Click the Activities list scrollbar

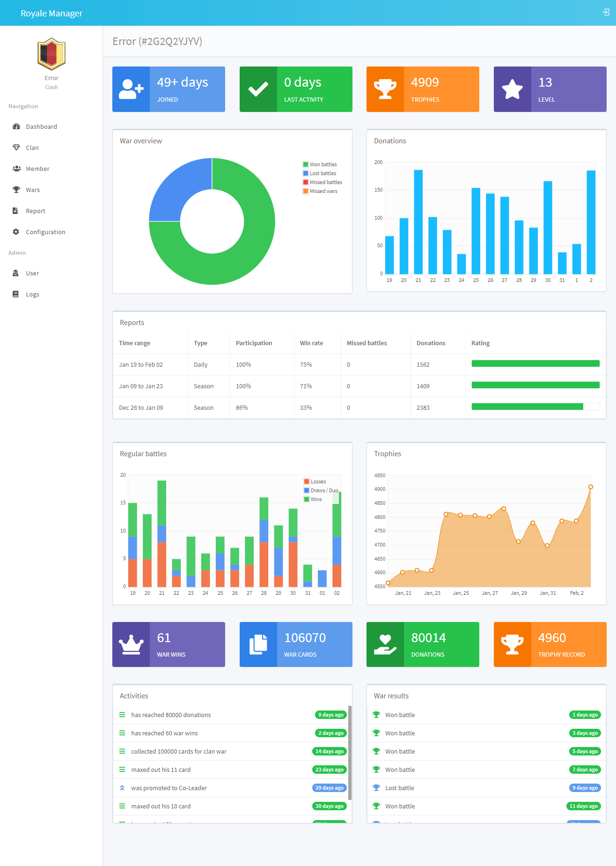click(350, 749)
